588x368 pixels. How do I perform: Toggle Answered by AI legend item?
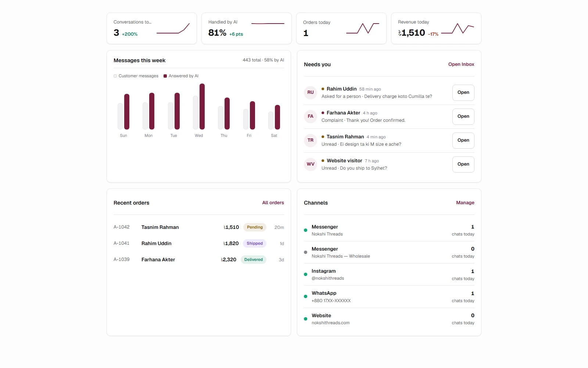pos(181,76)
